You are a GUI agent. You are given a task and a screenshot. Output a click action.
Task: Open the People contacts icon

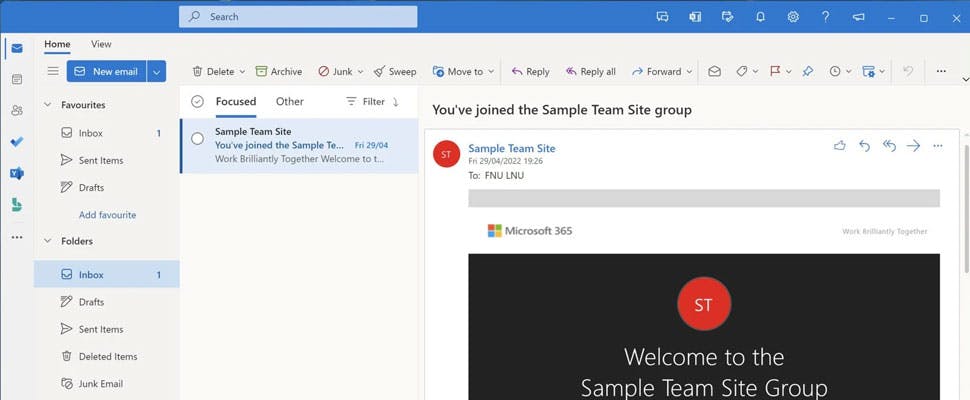point(16,110)
